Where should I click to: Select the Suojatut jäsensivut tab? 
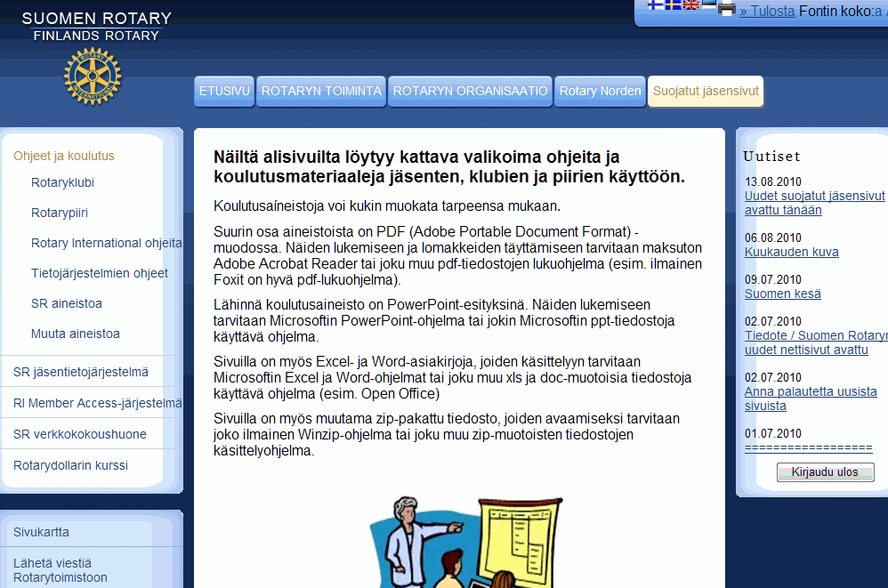(706, 91)
